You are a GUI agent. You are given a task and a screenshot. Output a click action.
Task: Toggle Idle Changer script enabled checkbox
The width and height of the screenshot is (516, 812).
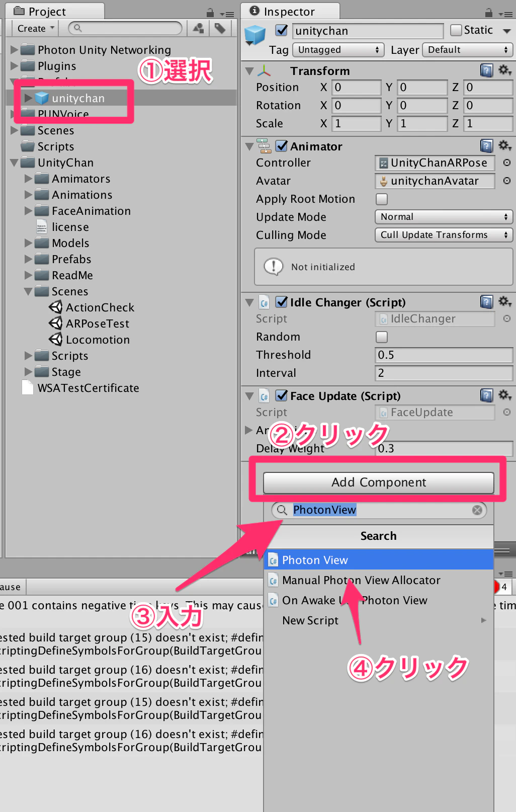(x=282, y=302)
